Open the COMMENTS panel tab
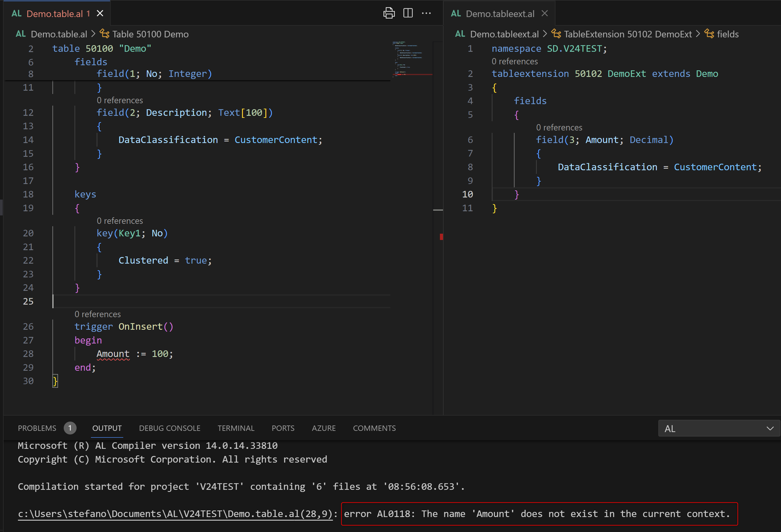The height and width of the screenshot is (532, 781). coord(374,428)
